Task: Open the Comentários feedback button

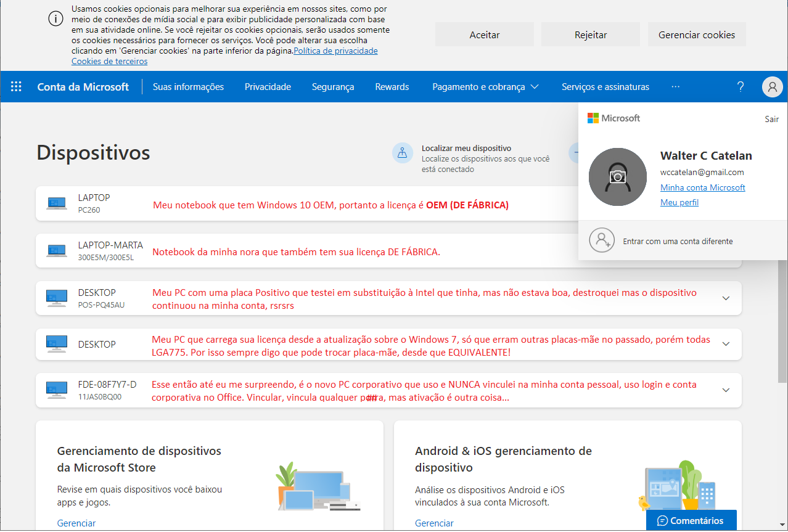Action: (x=691, y=520)
